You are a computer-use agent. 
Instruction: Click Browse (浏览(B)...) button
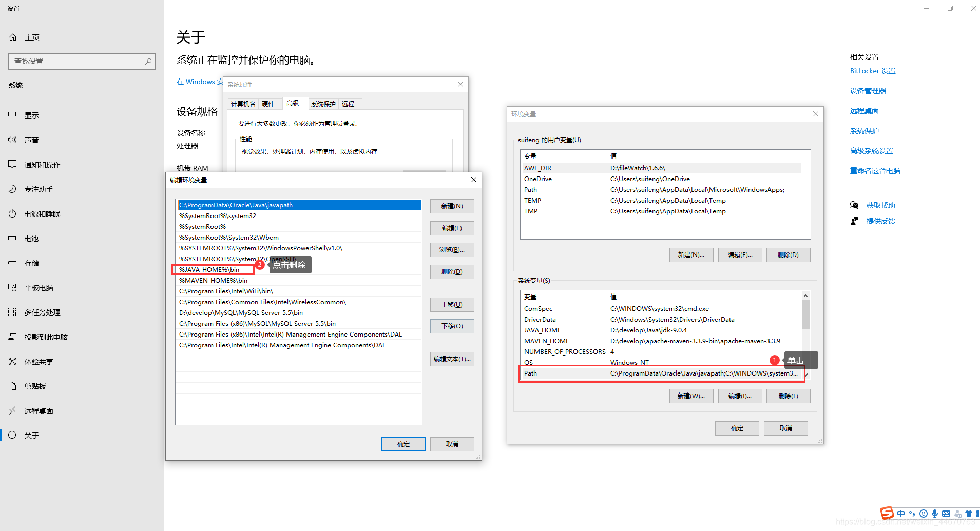coord(452,250)
